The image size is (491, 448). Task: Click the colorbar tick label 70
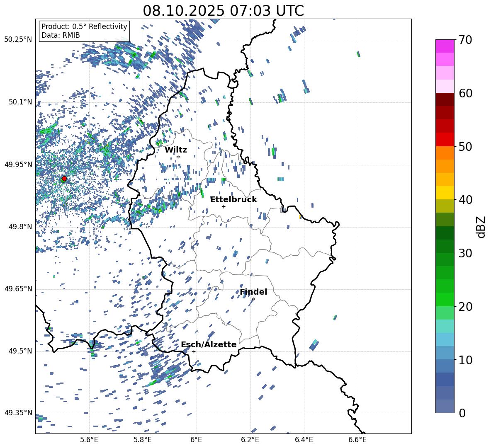pos(465,40)
